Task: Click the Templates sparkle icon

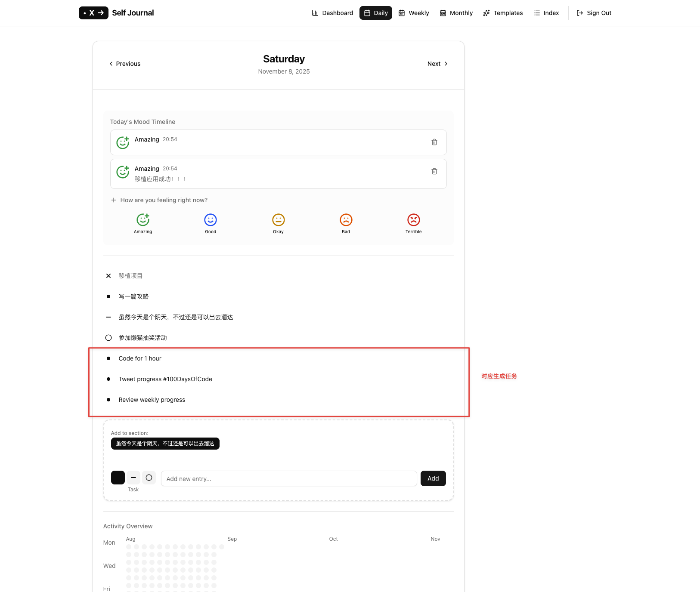Action: [x=486, y=13]
